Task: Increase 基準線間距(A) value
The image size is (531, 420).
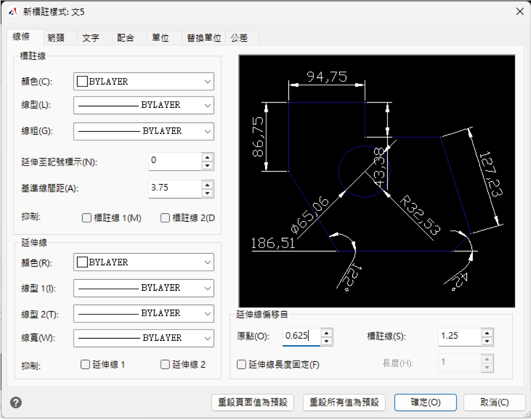Action: 207,184
